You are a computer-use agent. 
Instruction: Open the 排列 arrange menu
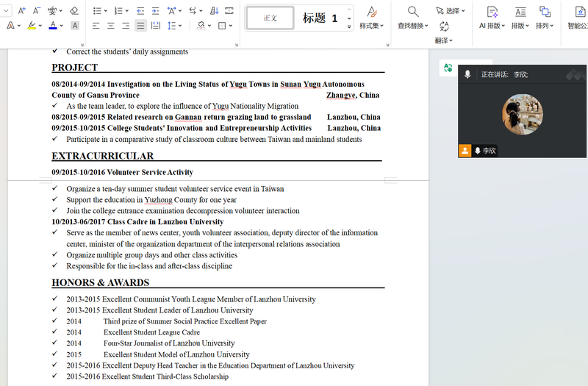[x=545, y=26]
